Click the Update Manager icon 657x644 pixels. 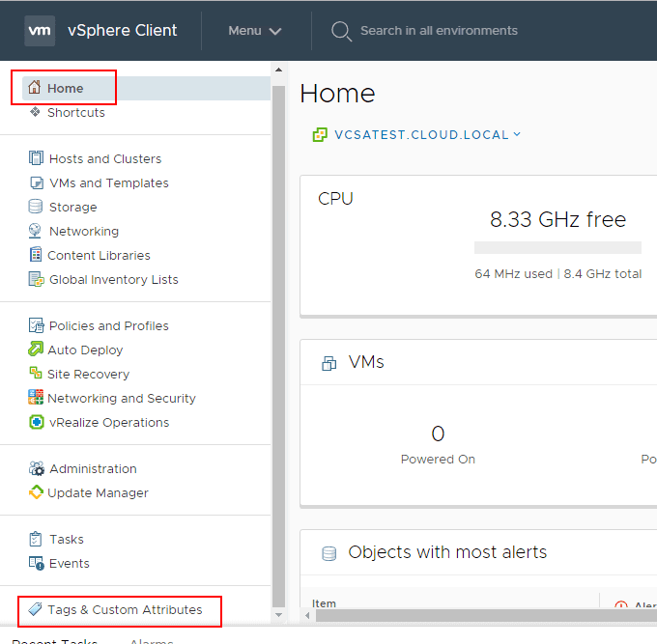(x=36, y=492)
